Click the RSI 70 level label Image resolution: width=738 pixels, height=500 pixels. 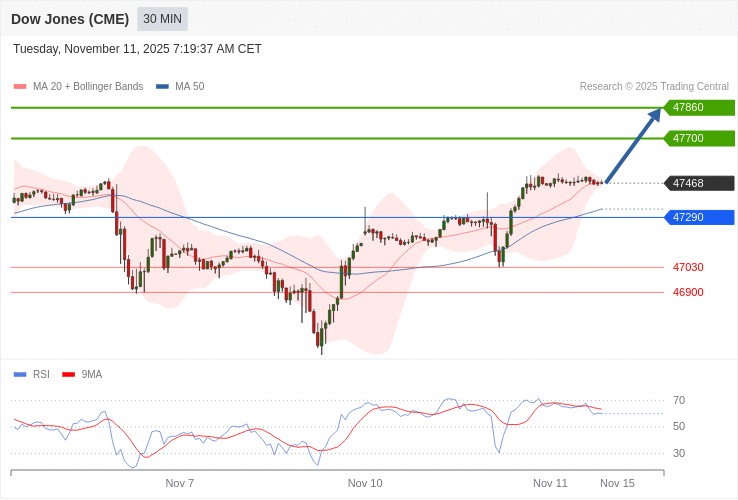tap(679, 400)
